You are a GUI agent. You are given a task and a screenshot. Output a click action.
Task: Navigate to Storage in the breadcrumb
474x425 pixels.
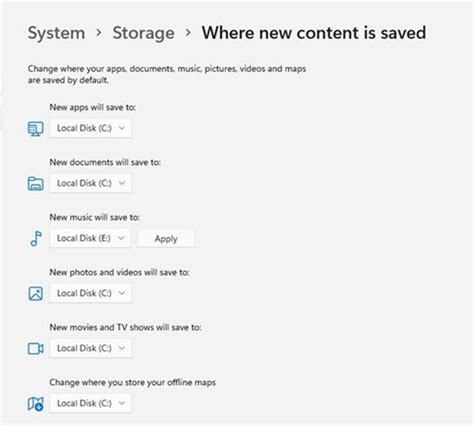pos(143,33)
